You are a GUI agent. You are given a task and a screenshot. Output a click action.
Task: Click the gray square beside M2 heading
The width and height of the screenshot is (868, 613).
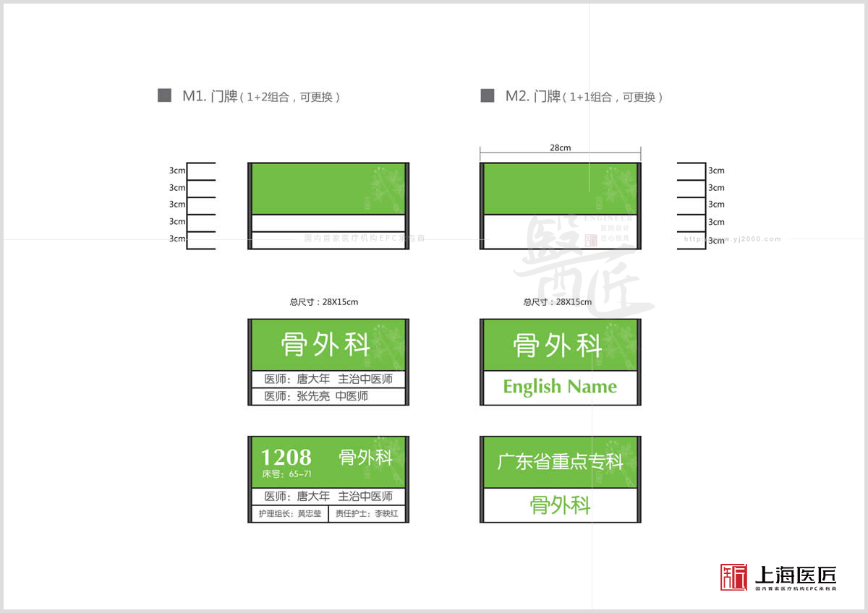[488, 95]
